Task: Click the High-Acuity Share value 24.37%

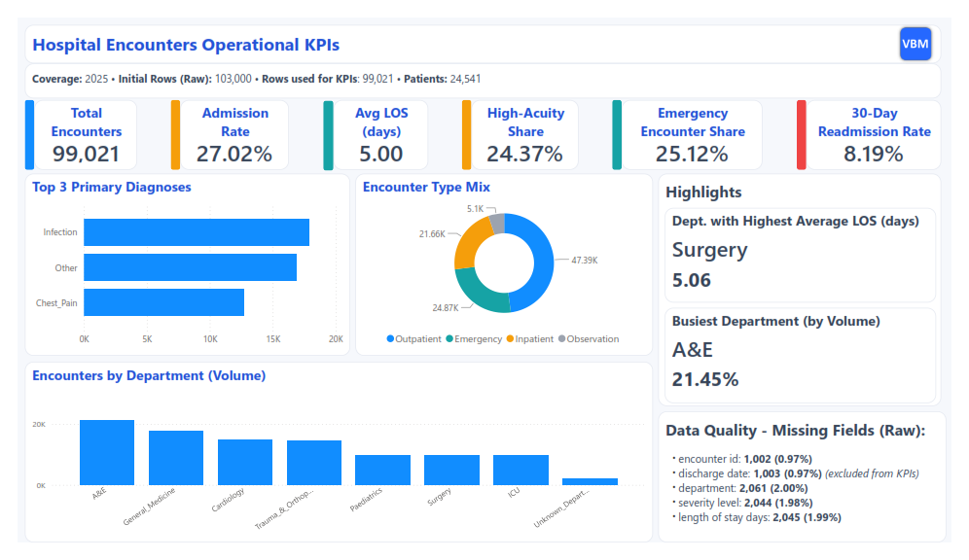Action: pos(524,154)
